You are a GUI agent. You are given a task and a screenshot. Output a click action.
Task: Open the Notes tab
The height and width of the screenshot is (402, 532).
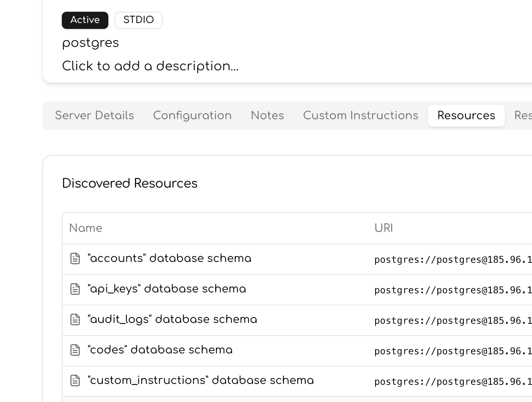(x=267, y=115)
